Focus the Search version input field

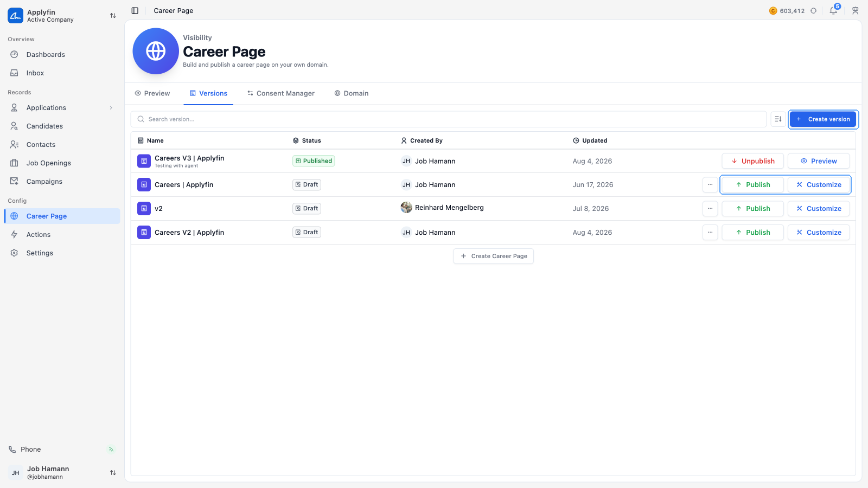coord(449,119)
